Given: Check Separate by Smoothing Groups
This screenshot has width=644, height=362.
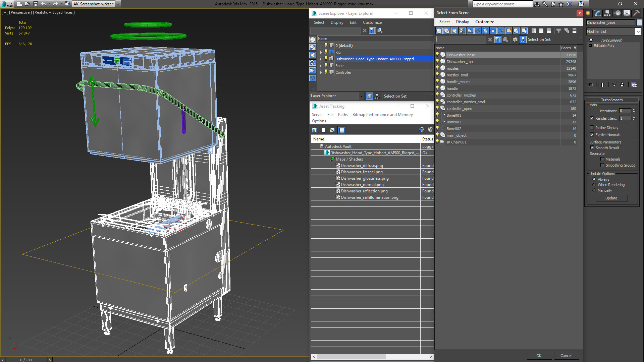Looking at the screenshot, I should point(602,165).
